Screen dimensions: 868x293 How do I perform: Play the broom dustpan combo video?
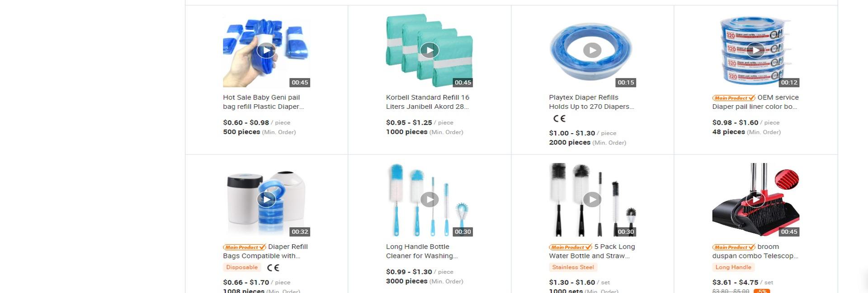[x=755, y=199]
